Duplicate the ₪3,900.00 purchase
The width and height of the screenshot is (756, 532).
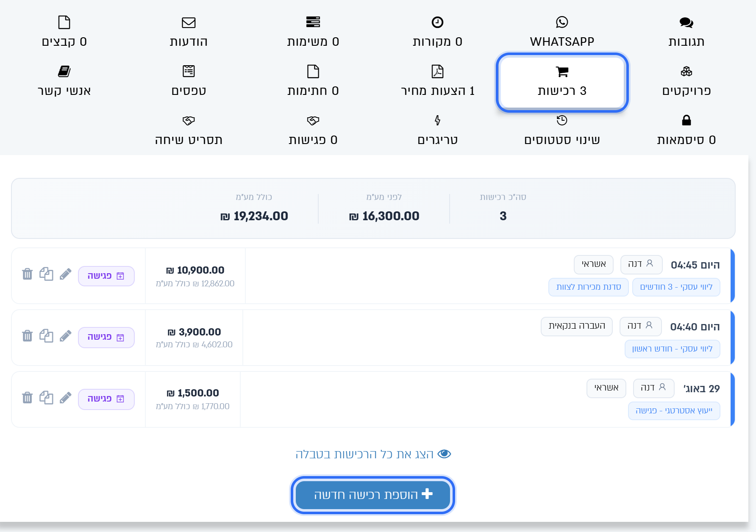click(46, 336)
